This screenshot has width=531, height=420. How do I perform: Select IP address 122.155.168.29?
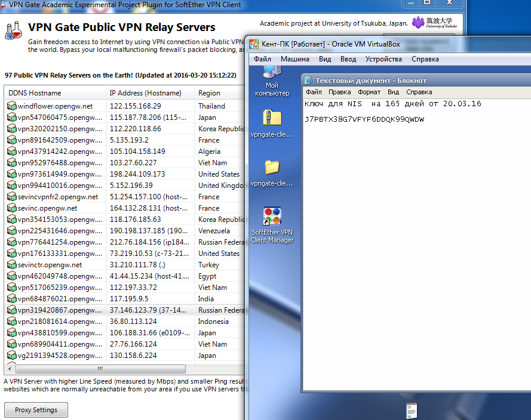(x=136, y=106)
